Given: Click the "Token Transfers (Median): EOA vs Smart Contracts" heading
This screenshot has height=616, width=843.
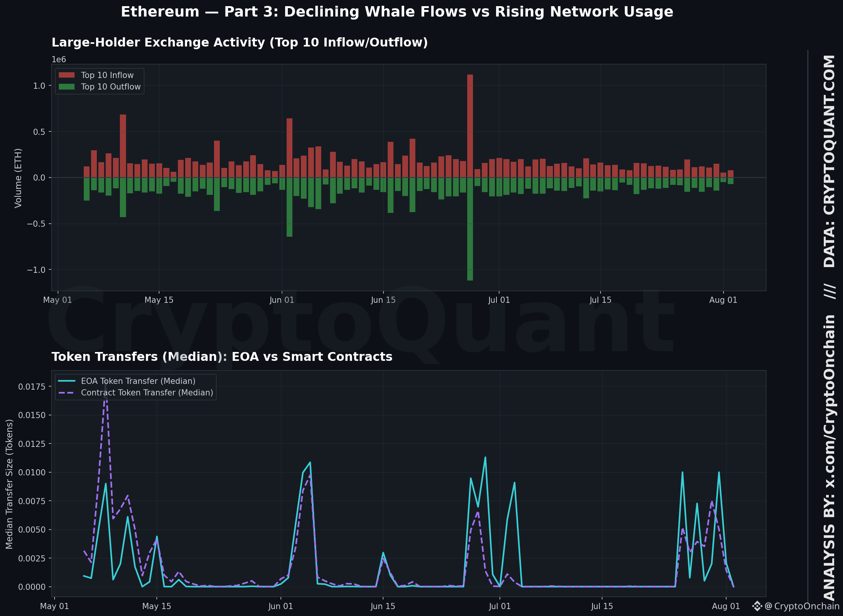Looking at the screenshot, I should tap(222, 357).
